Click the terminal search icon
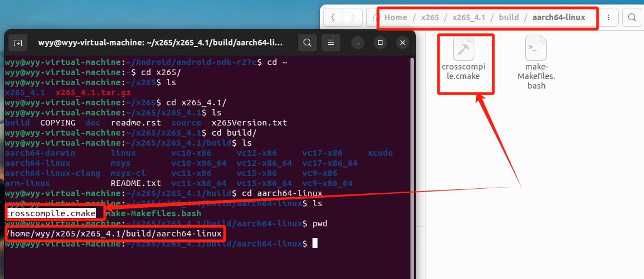644x279 pixels. coord(307,43)
